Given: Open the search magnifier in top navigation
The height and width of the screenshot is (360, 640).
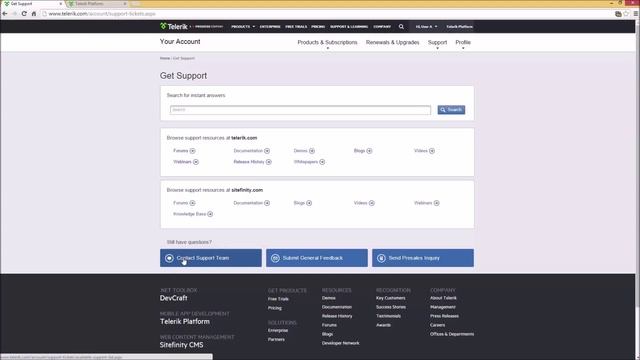Looking at the screenshot, I should (401, 27).
